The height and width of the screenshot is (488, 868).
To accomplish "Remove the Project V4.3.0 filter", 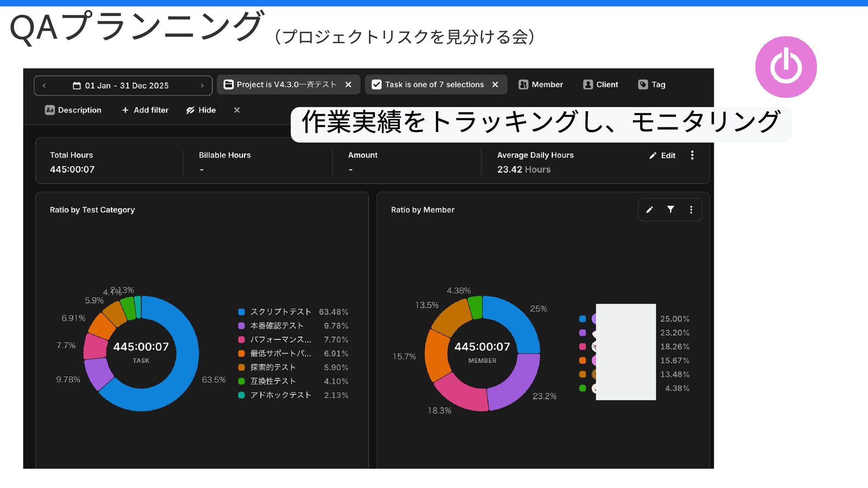I will [x=348, y=84].
